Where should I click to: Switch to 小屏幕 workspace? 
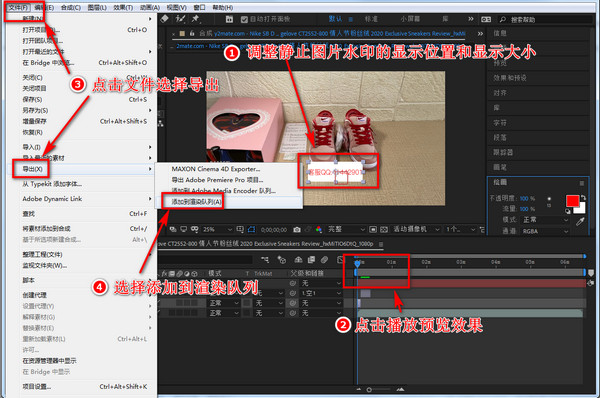pos(410,19)
